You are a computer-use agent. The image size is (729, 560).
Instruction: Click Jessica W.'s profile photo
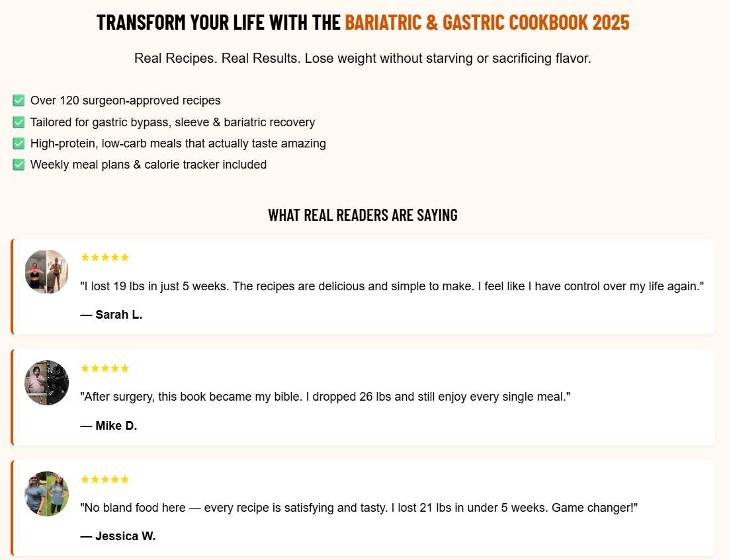pos(46,494)
